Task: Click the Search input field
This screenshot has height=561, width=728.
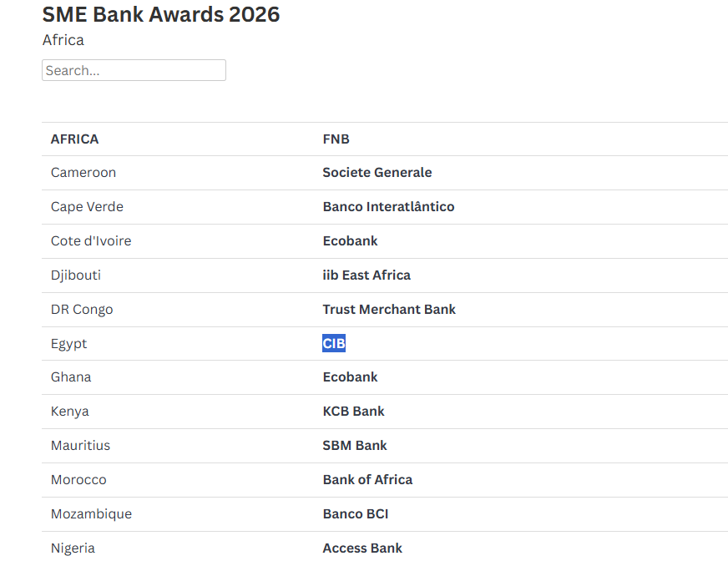Action: pos(134,70)
